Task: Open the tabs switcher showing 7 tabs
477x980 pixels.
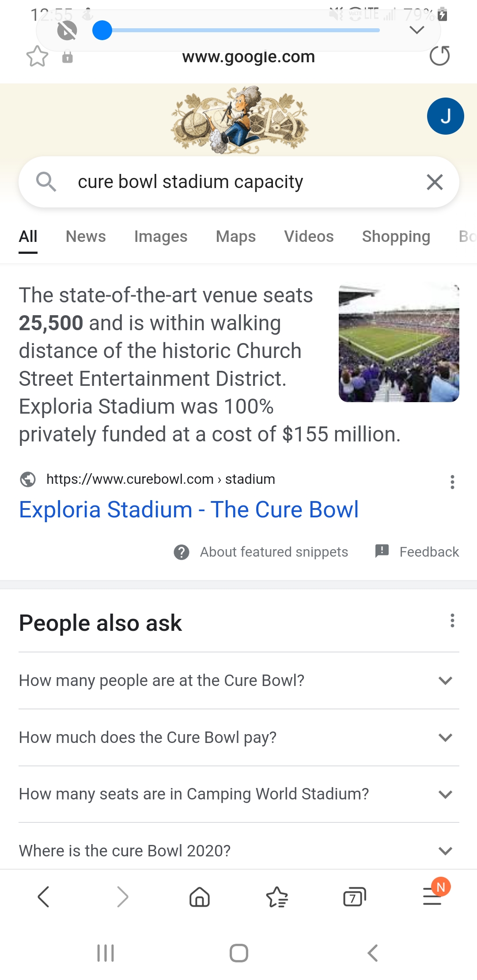Action: [354, 897]
